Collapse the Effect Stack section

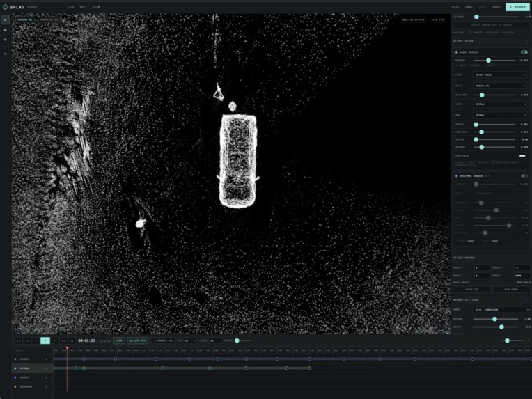pos(527,41)
